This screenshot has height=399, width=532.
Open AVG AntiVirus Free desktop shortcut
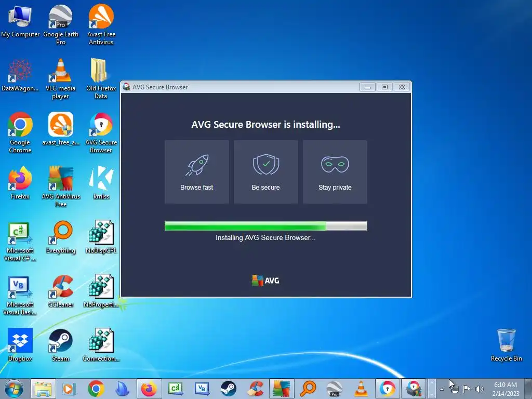pos(61,187)
